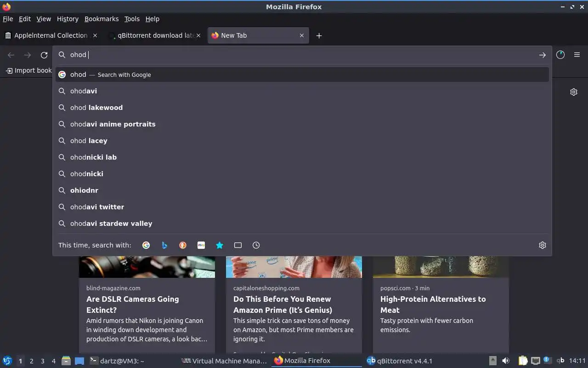The height and width of the screenshot is (368, 588).
Task: Search history using the clock icon
Action: tap(256, 245)
